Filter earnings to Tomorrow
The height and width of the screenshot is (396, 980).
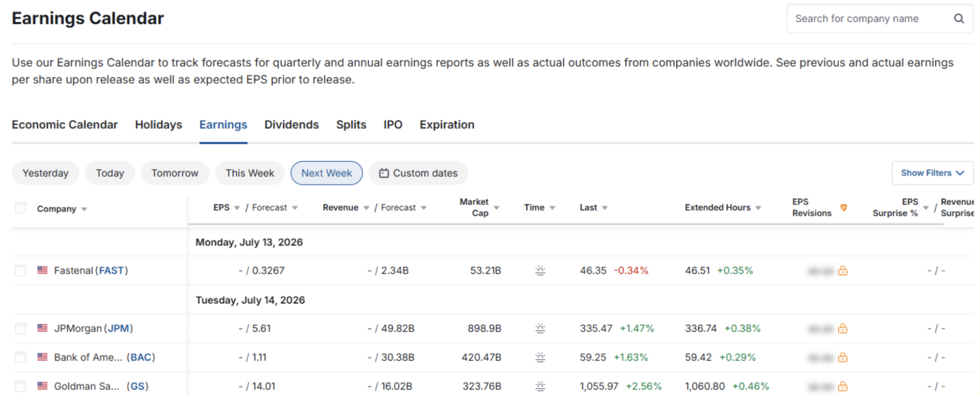point(175,173)
